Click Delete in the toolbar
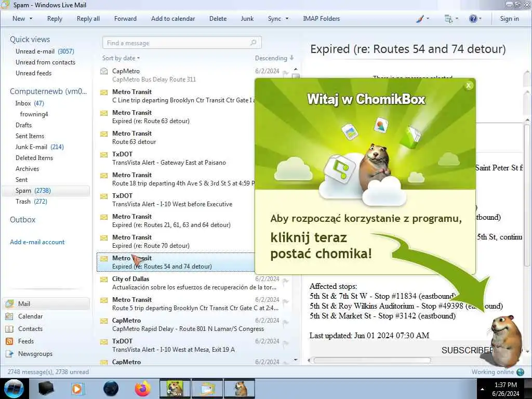The height and width of the screenshot is (399, 532). 218,19
